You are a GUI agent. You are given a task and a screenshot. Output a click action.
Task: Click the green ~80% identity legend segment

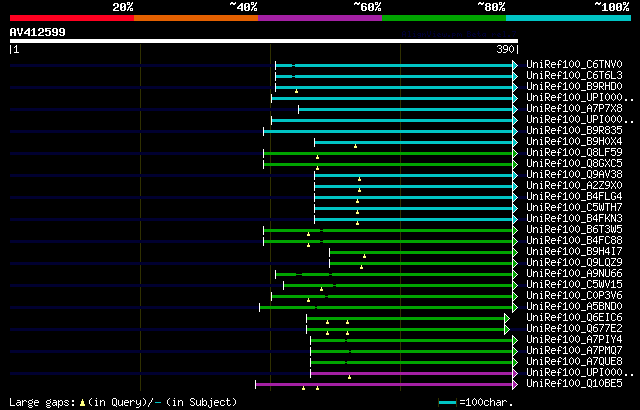[x=444, y=18]
